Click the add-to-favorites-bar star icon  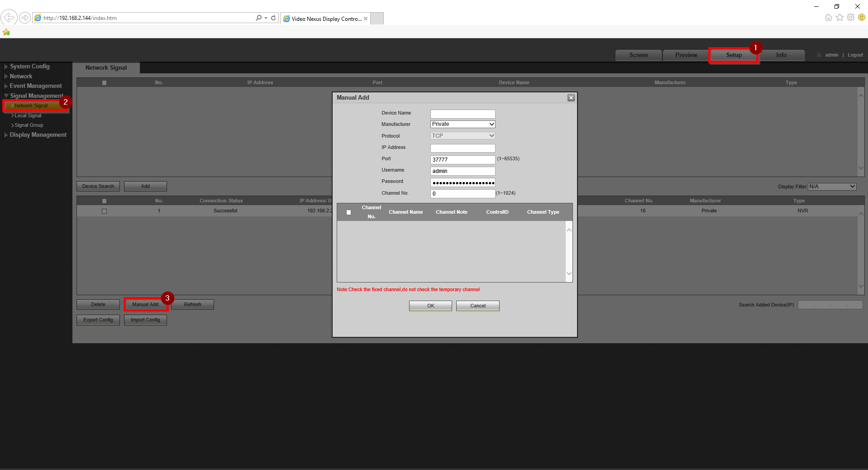tap(6, 32)
